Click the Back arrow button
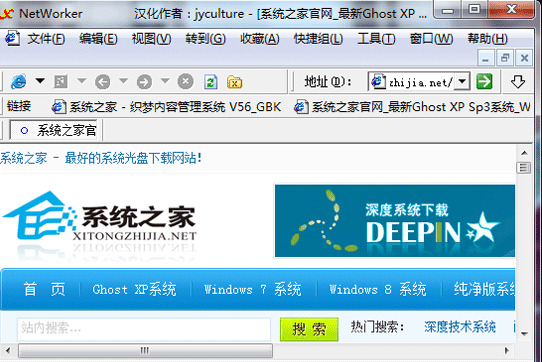The image size is (542, 362). tap(103, 82)
